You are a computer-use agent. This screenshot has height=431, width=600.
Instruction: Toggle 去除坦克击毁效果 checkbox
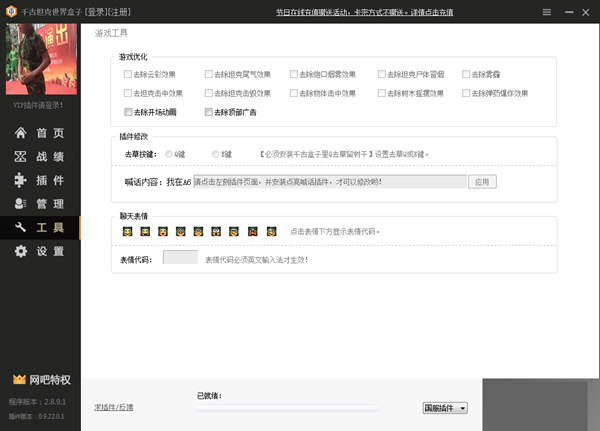tap(209, 93)
